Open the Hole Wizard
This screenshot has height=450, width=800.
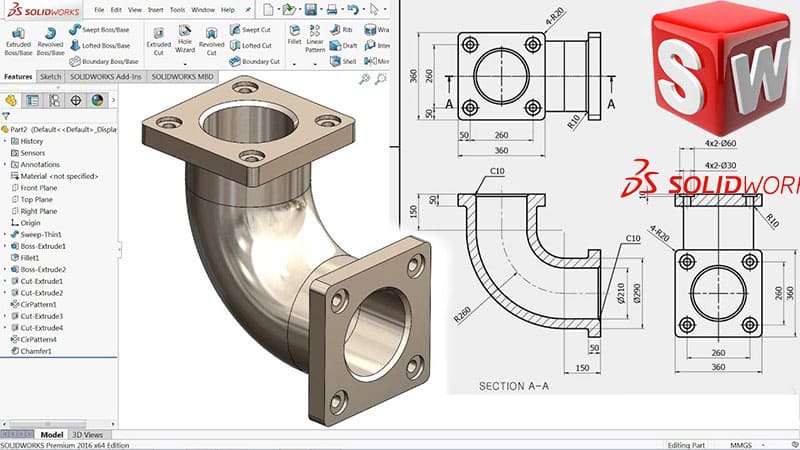[x=185, y=39]
